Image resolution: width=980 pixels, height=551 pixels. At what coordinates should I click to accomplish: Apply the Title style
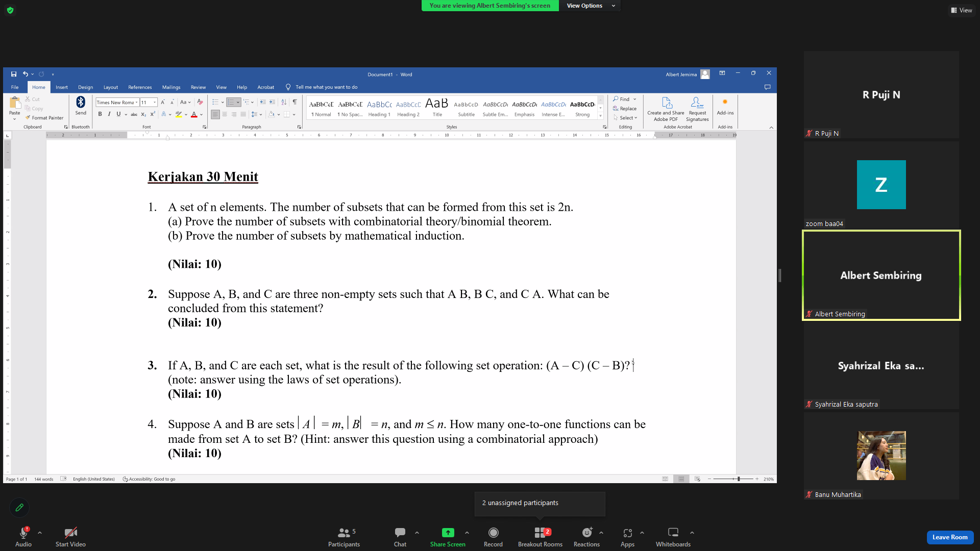click(437, 108)
